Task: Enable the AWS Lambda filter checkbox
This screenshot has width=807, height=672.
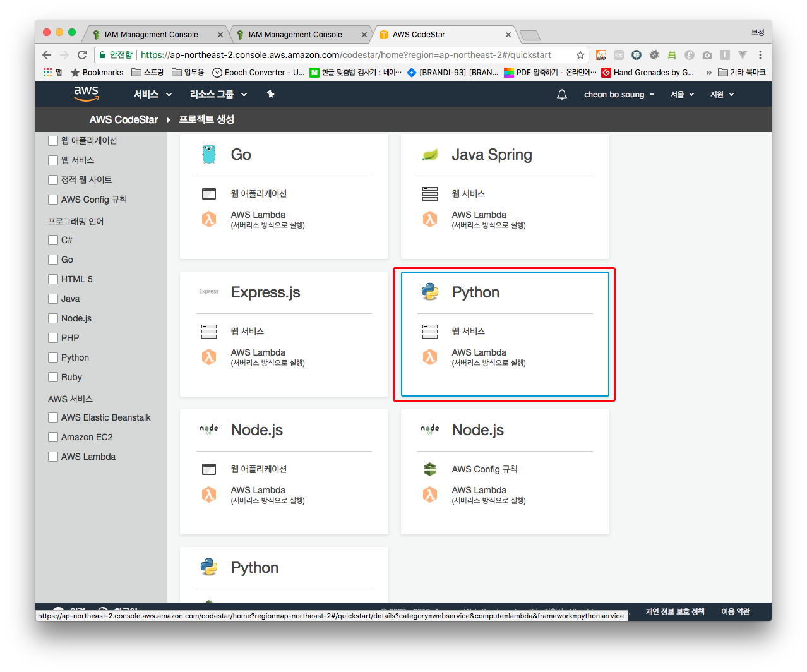Action: [x=53, y=457]
